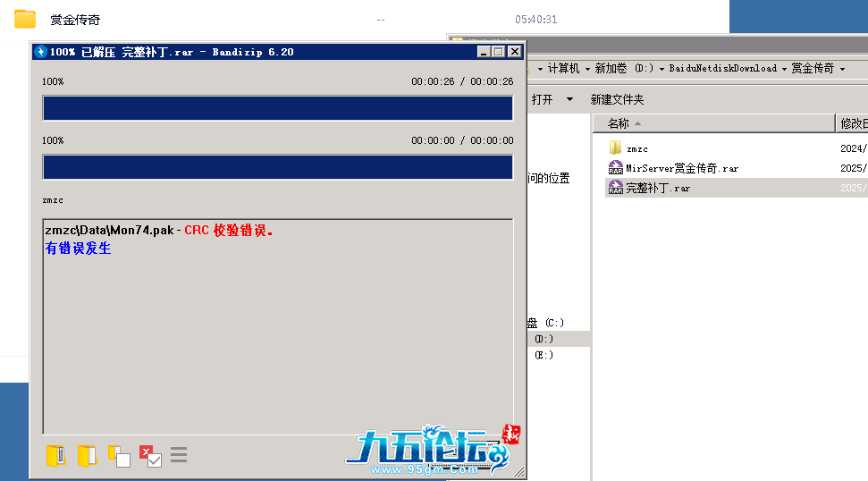Click 新建文件夹 in Explorer toolbar
Viewport: 868px width, 481px height.
pos(617,99)
